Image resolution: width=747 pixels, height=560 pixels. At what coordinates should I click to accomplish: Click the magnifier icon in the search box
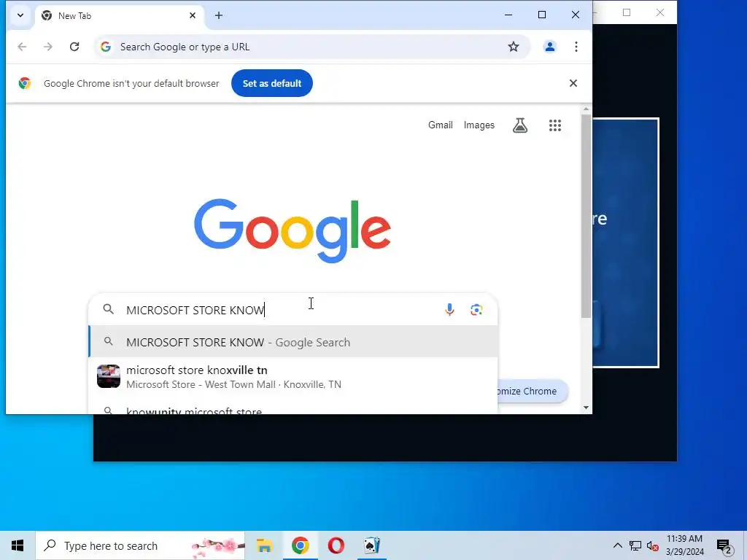109,309
